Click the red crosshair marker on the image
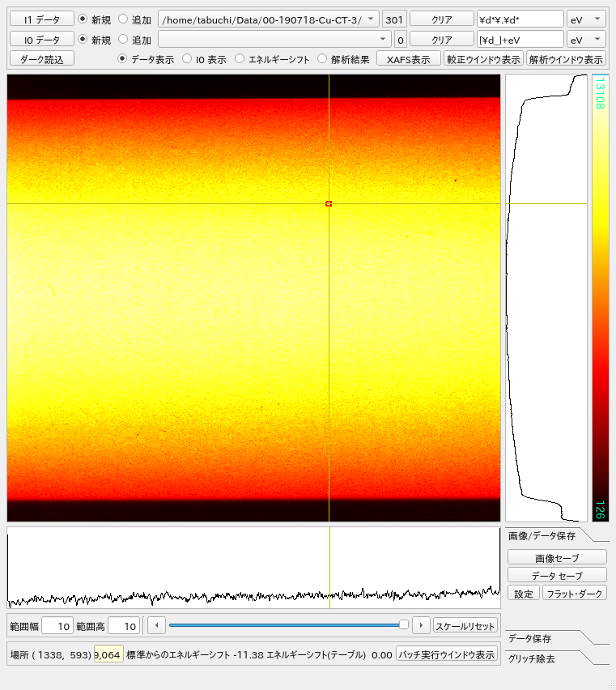The height and width of the screenshot is (690, 616). click(x=329, y=203)
